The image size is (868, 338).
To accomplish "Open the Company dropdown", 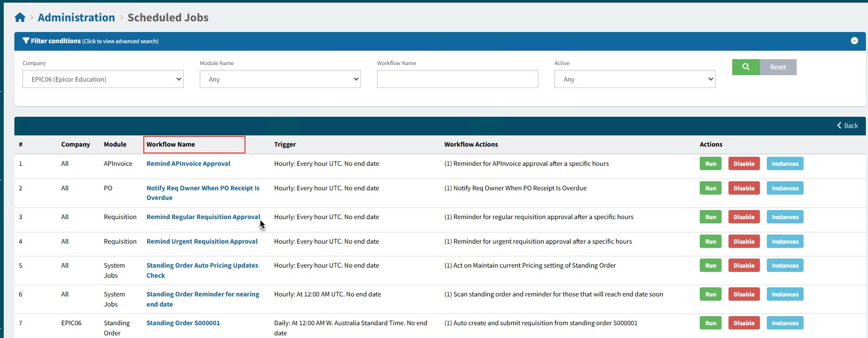I will point(103,79).
